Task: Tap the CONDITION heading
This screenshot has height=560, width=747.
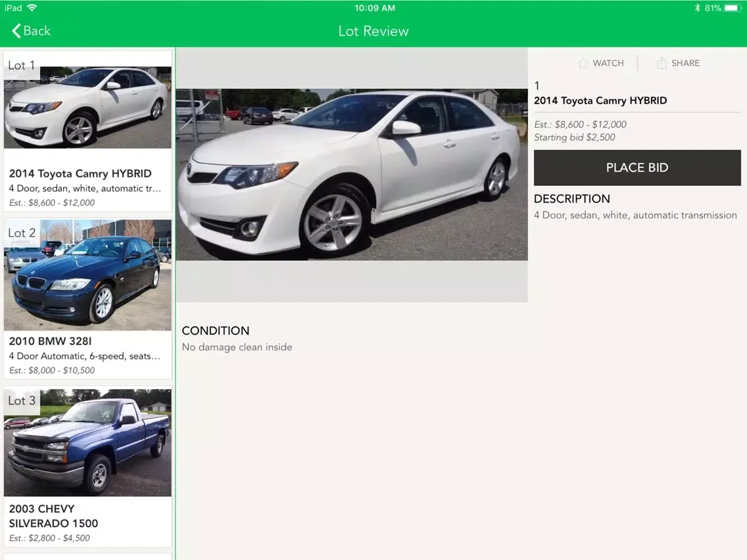Action: click(x=215, y=331)
